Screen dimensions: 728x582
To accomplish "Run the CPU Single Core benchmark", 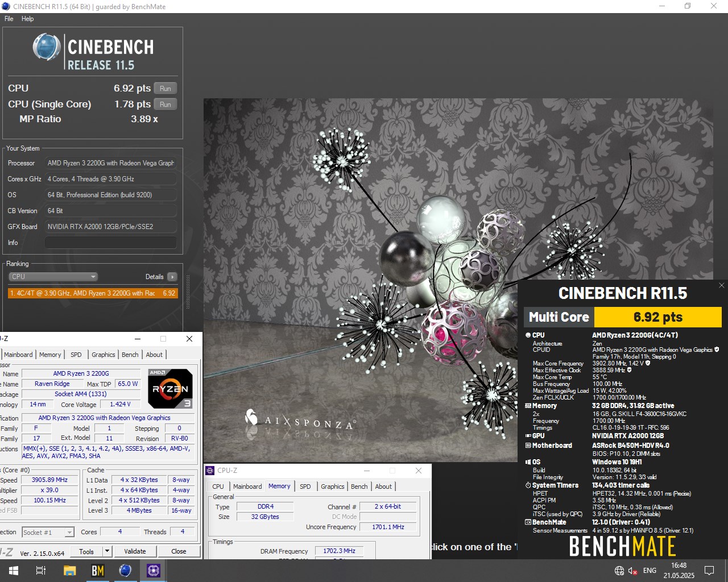I will [x=166, y=104].
